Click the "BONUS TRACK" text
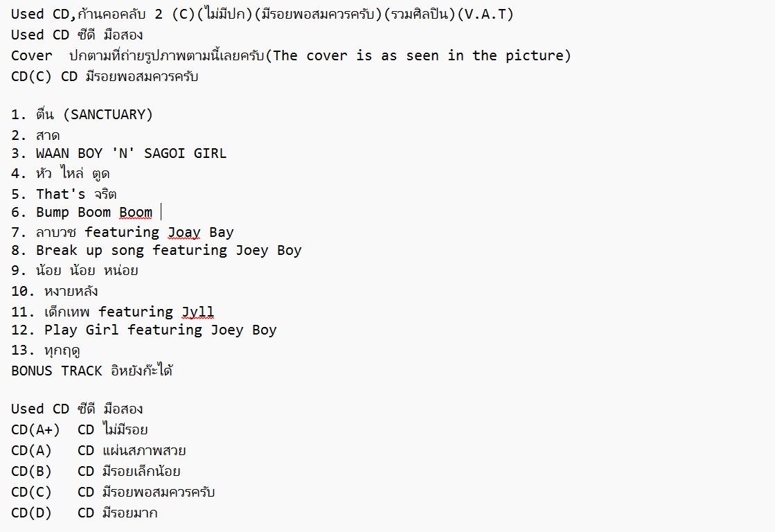Image resolution: width=775 pixels, height=532 pixels. point(56,371)
